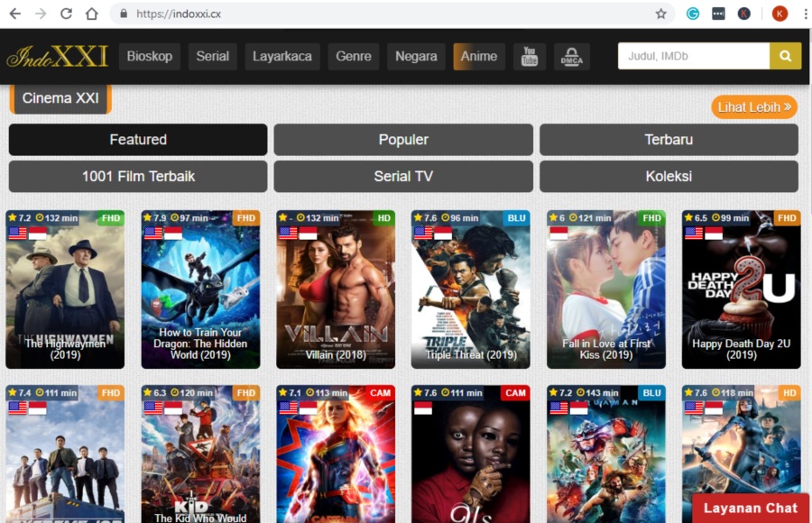Expand the Genre menu
Image resolution: width=812 pixels, height=523 pixels.
354,57
